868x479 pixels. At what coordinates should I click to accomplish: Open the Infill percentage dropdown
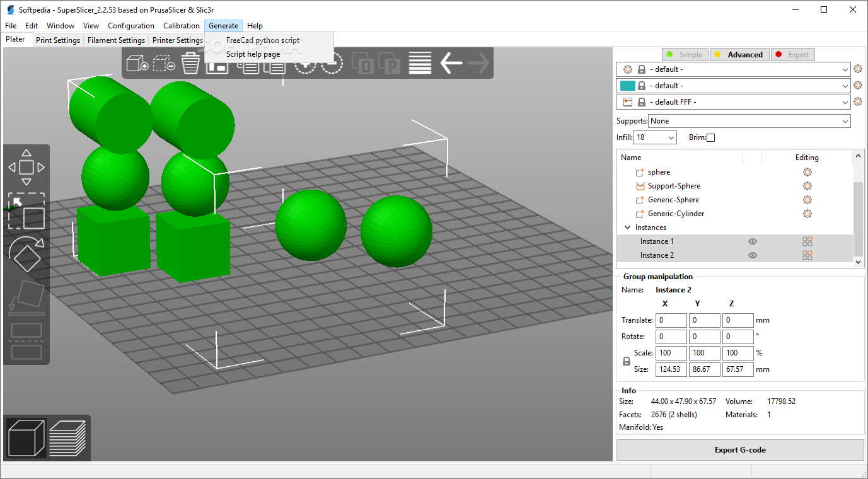coord(655,137)
